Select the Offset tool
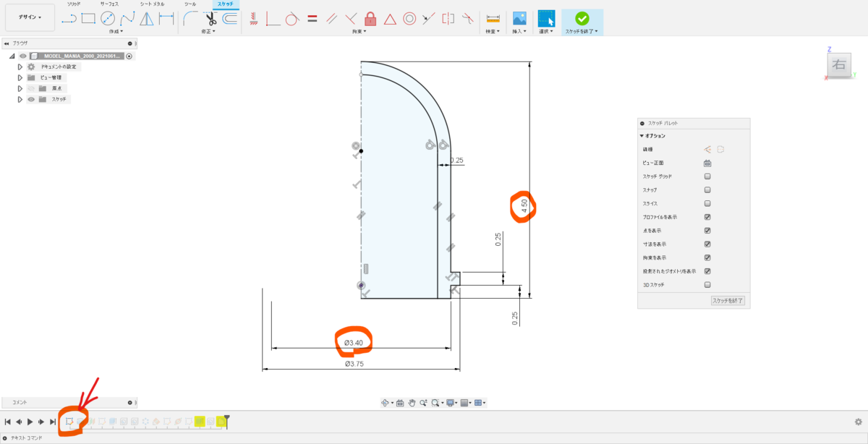 tap(230, 18)
